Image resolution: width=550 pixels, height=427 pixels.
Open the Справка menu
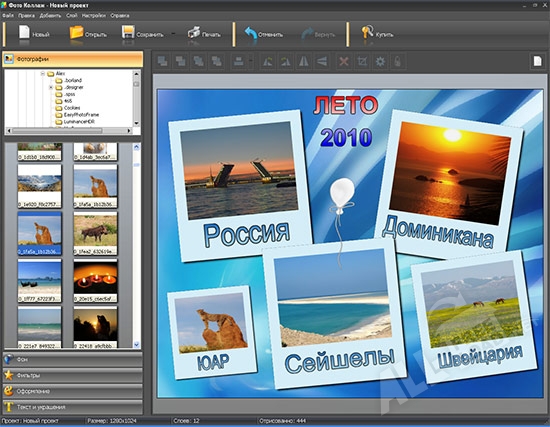click(120, 15)
